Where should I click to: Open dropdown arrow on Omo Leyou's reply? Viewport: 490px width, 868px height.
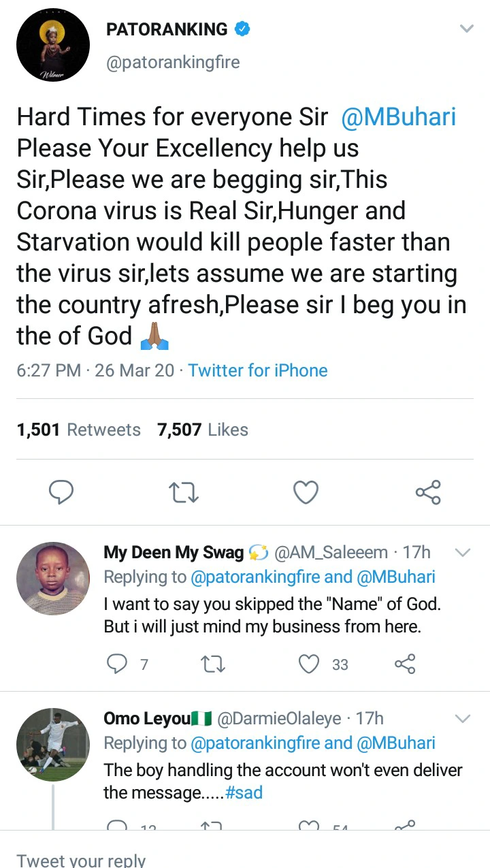tap(462, 719)
